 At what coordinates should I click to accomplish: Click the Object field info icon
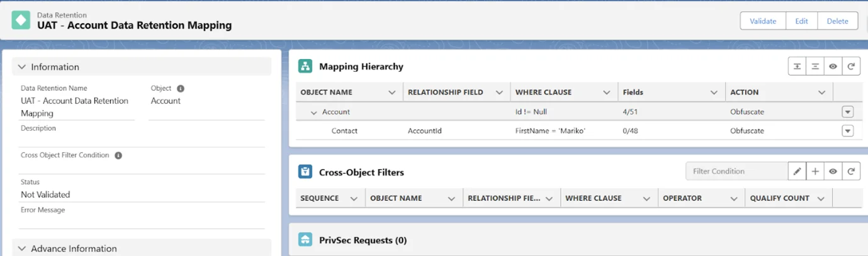coord(181,89)
